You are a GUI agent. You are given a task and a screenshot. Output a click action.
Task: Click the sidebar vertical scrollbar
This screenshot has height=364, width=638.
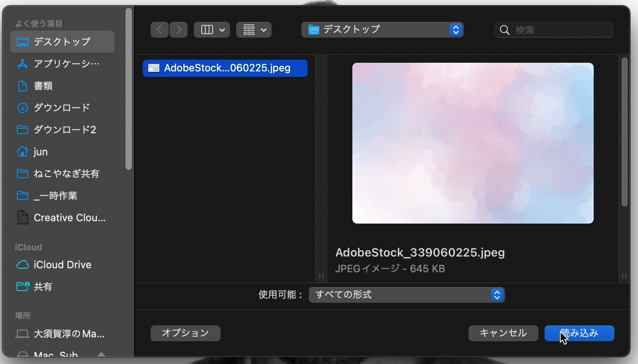coord(129,89)
